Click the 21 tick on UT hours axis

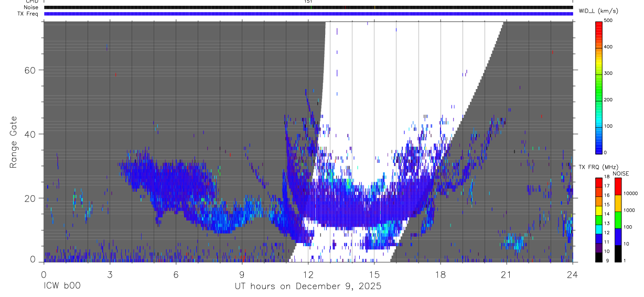pyautogui.click(x=506, y=274)
